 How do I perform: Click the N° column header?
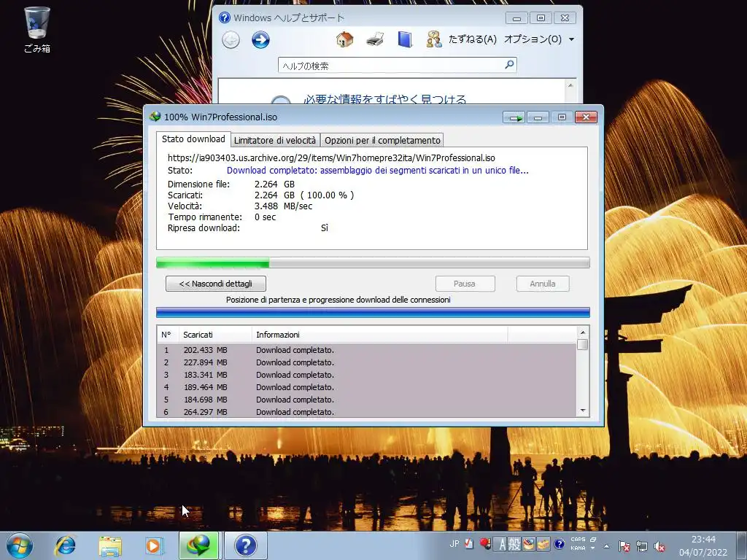[x=167, y=335]
